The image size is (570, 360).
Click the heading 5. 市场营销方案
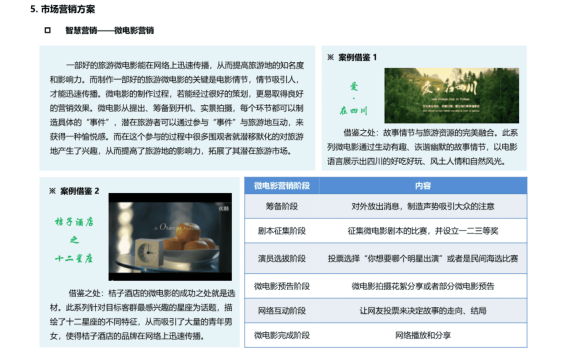tap(63, 9)
